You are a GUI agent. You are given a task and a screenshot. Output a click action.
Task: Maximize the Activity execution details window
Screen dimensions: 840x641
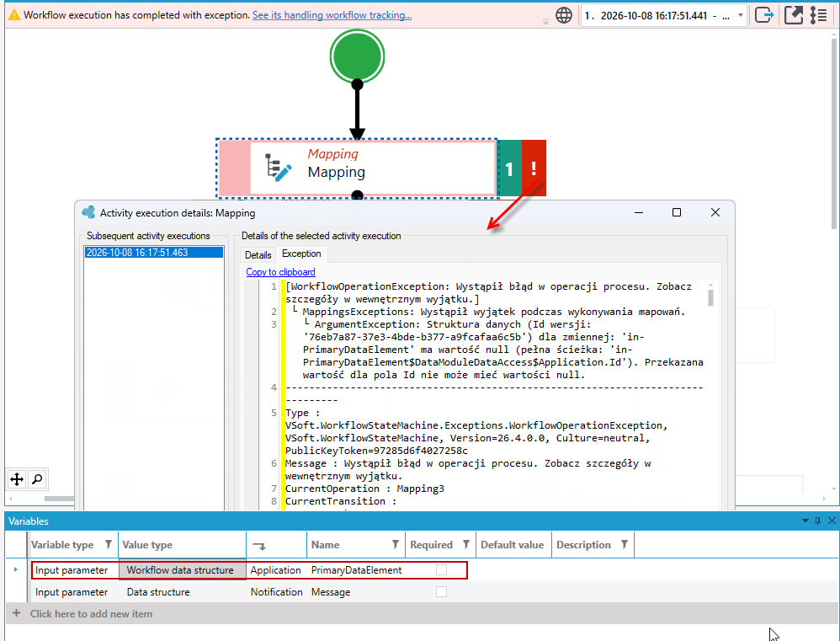point(677,213)
